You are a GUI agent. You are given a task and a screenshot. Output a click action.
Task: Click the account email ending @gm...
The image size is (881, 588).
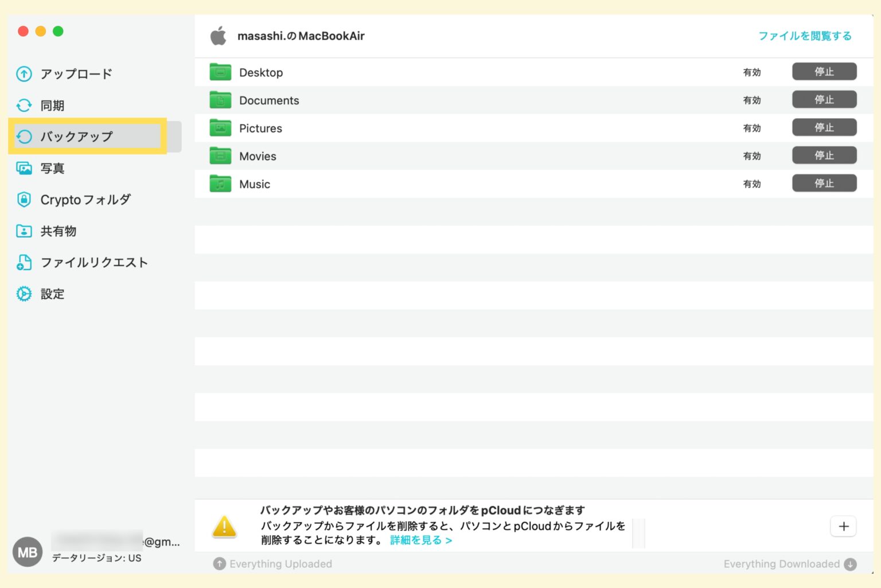click(116, 542)
